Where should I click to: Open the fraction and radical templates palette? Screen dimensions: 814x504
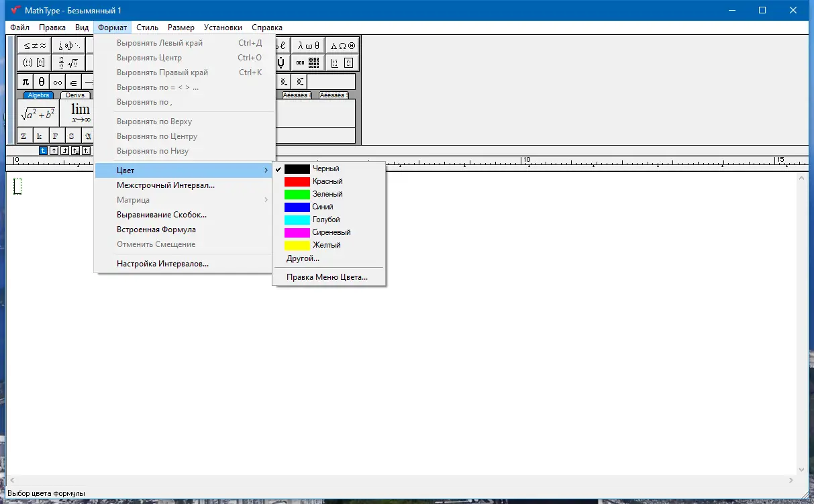(x=68, y=63)
